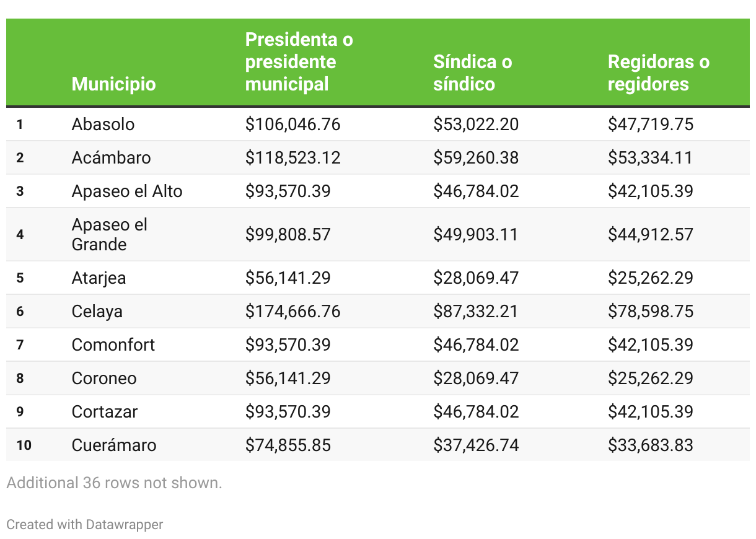
Task: Click the Municipio column header
Action: coord(113,84)
